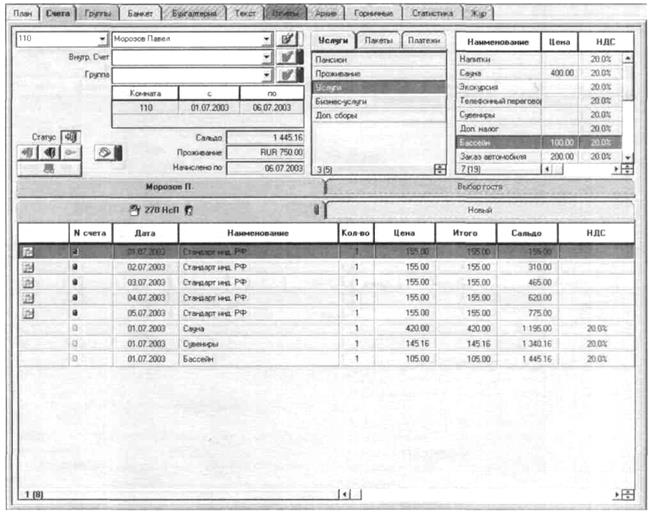Click the Статус icon button
This screenshot has width=652, height=512.
[72, 136]
